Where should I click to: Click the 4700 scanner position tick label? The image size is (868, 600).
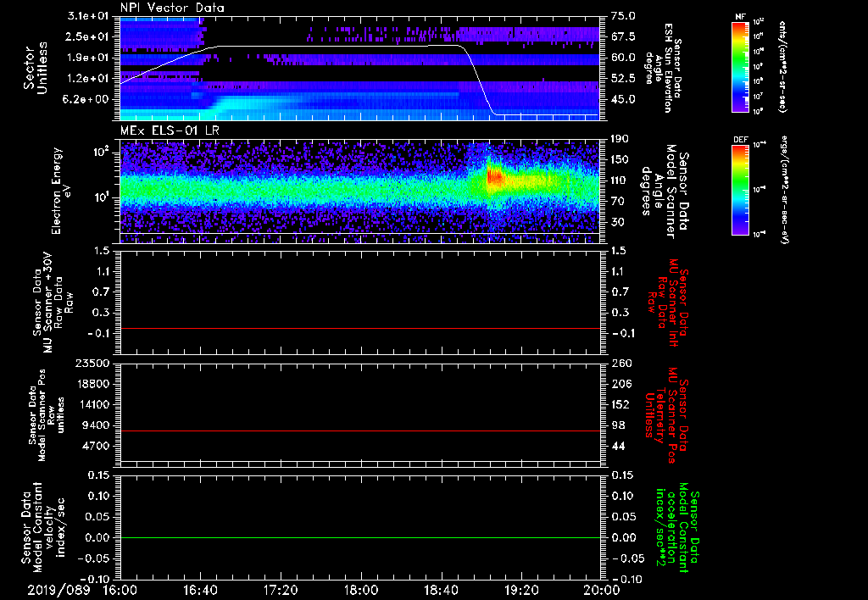click(94, 447)
